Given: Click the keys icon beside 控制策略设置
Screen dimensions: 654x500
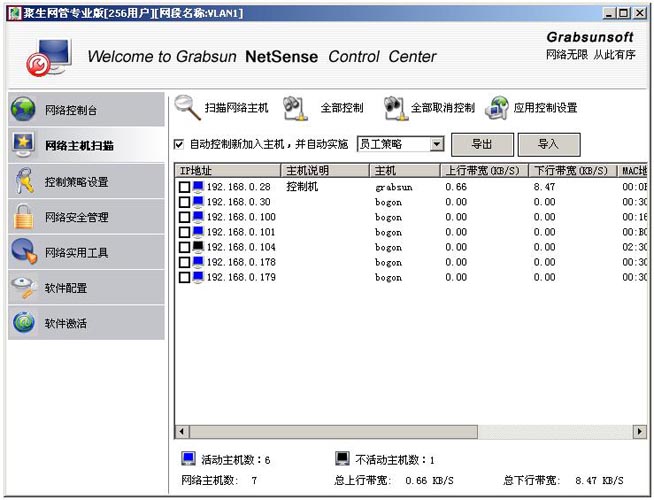Looking at the screenshot, I should click(24, 181).
